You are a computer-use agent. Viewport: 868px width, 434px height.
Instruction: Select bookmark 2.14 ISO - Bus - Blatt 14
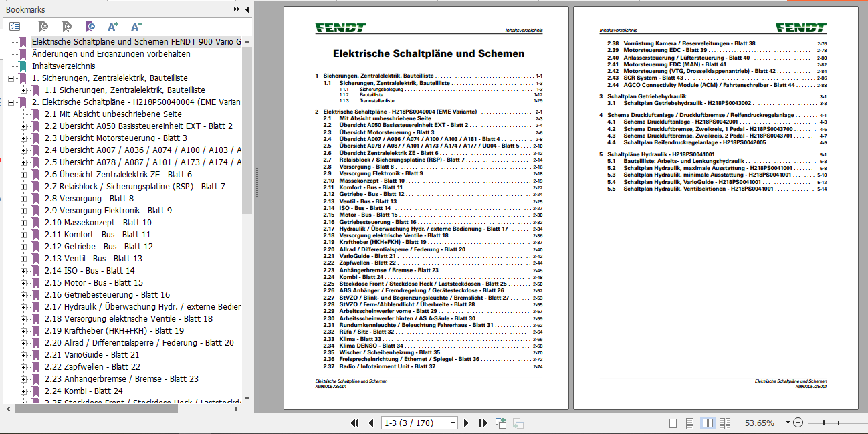coord(90,271)
